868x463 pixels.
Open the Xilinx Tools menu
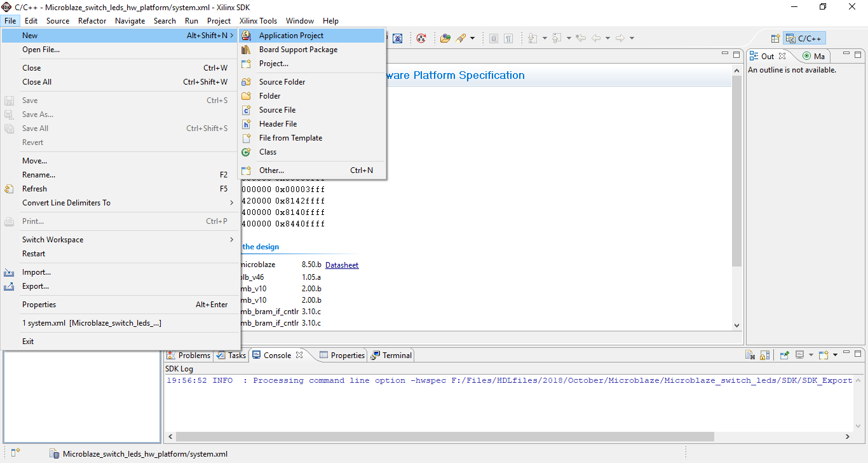(x=258, y=21)
